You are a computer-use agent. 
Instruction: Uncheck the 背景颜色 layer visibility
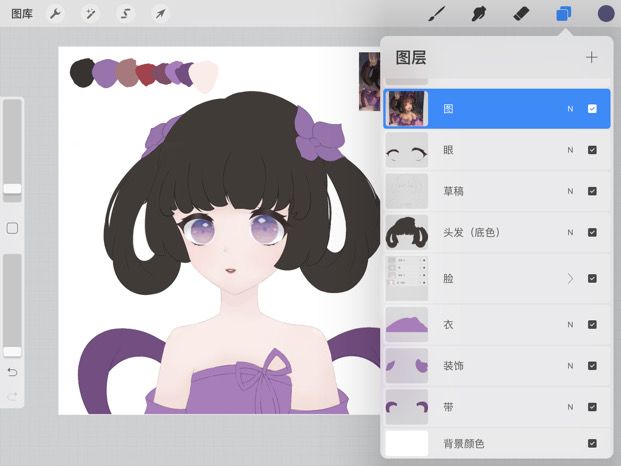[x=592, y=443]
